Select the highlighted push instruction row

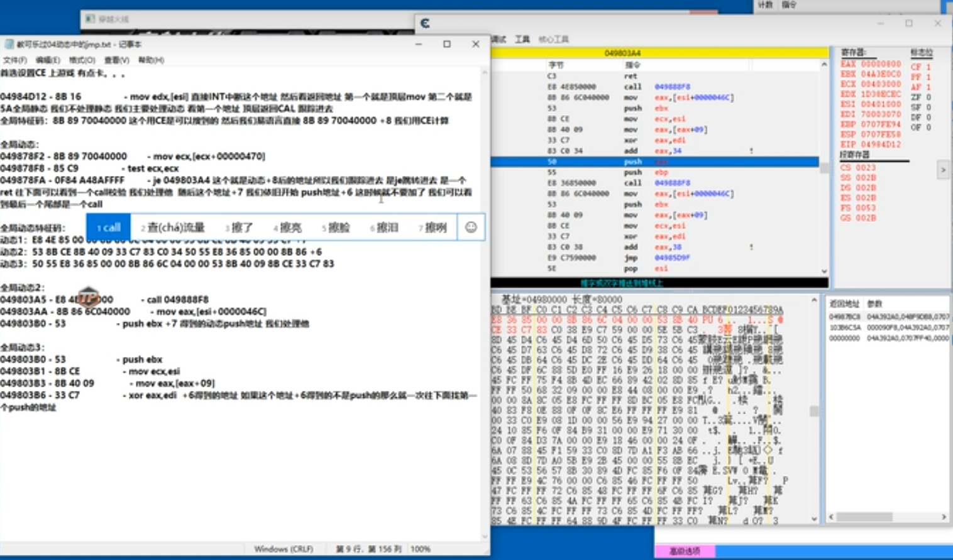coord(654,162)
